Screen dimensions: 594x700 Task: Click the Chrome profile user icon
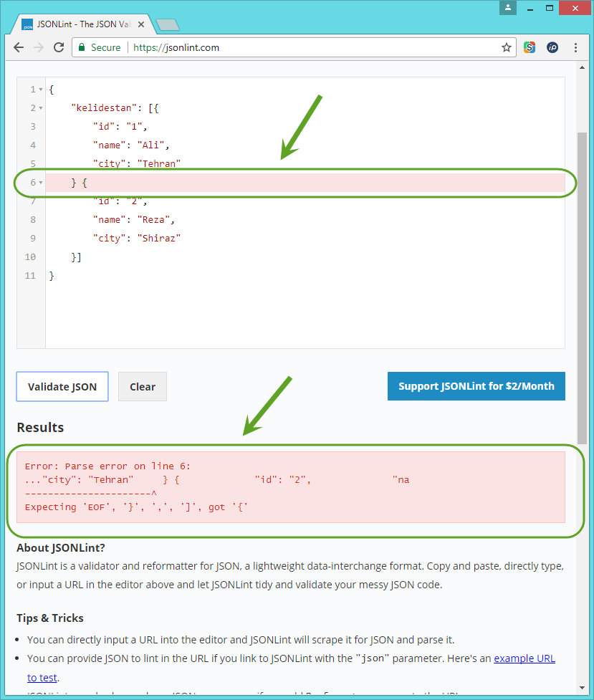pos(508,8)
